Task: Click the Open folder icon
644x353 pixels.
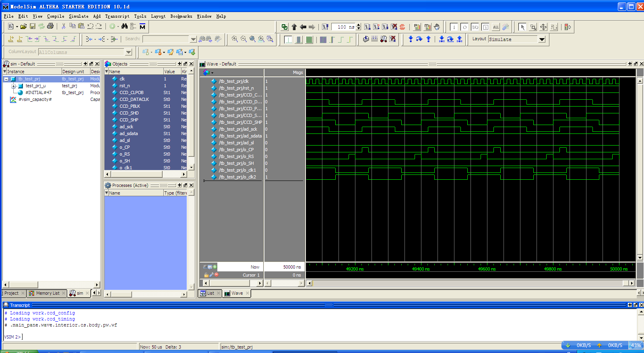Action: click(x=24, y=26)
